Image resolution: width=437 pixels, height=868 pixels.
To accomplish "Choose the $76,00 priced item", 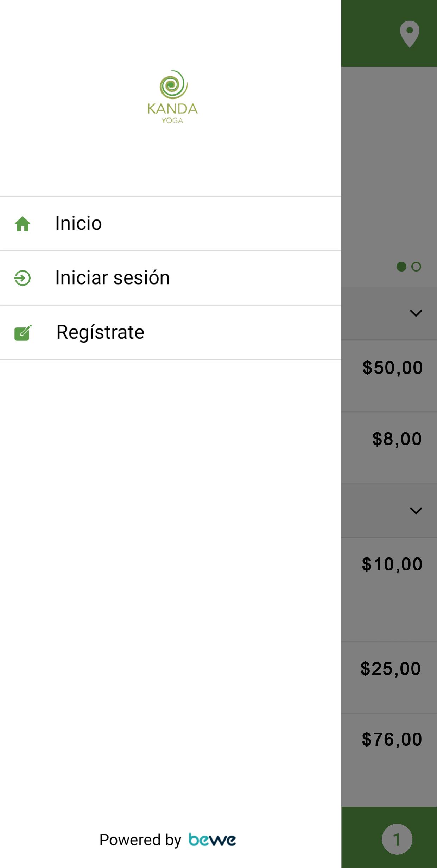I will [389, 760].
